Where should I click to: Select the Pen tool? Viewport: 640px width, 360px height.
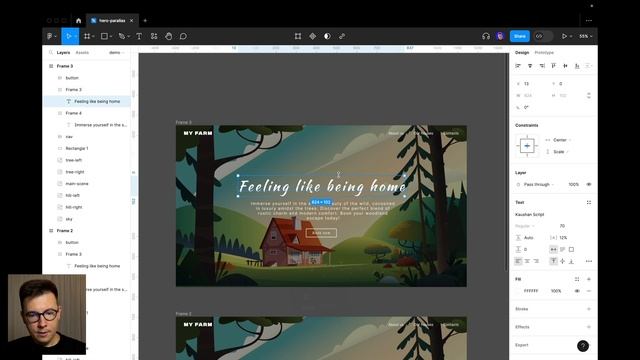point(122,36)
